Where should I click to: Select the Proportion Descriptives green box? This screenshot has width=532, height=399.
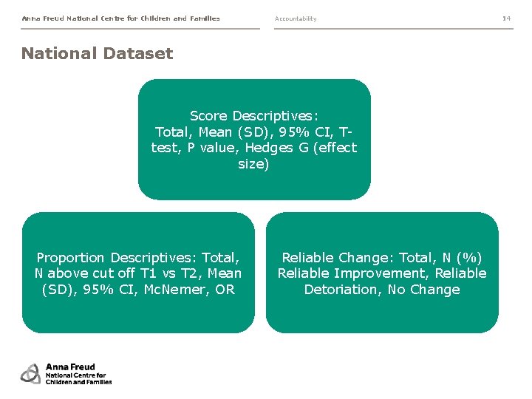138,273
